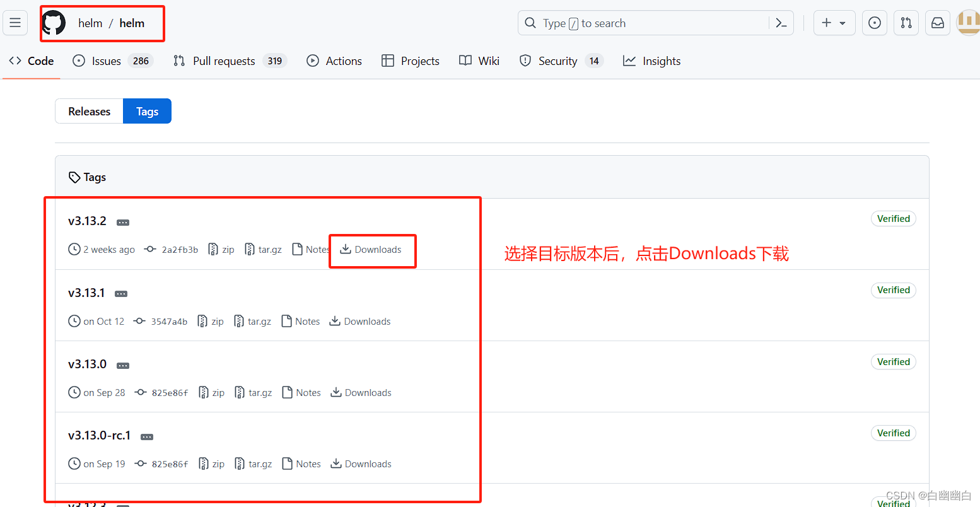This screenshot has height=507, width=980.
Task: Open commit 825e86f in v3.13.0 row
Action: (x=161, y=393)
